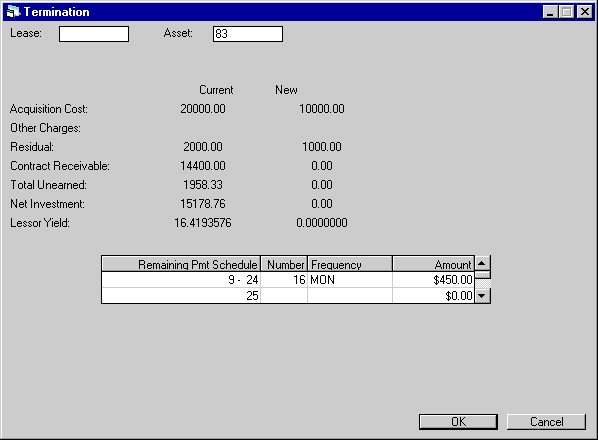
Task: Click the Asset field containing 83
Action: click(248, 34)
